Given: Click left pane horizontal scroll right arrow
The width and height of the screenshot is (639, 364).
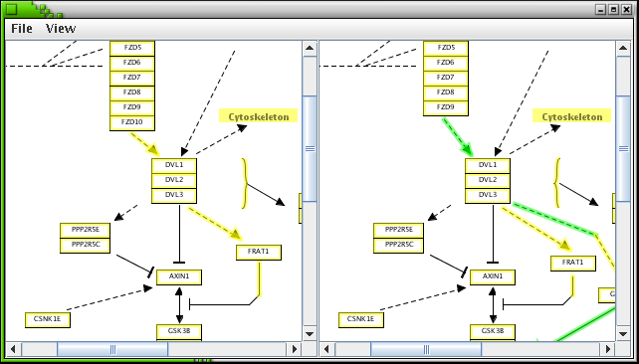Looking at the screenshot, I should click(x=294, y=349).
